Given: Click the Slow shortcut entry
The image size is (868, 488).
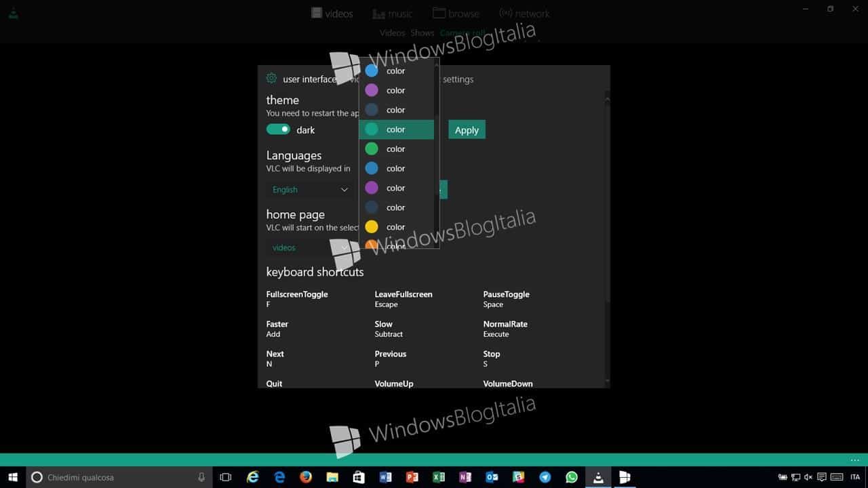Looking at the screenshot, I should [389, 329].
